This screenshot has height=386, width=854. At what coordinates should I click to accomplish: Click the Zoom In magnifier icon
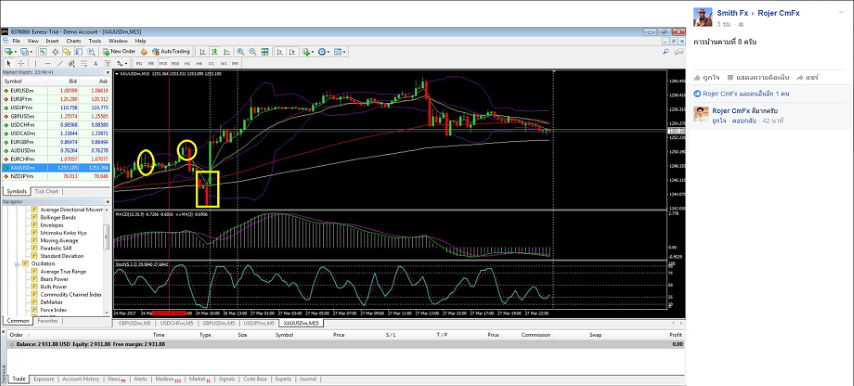tap(241, 52)
